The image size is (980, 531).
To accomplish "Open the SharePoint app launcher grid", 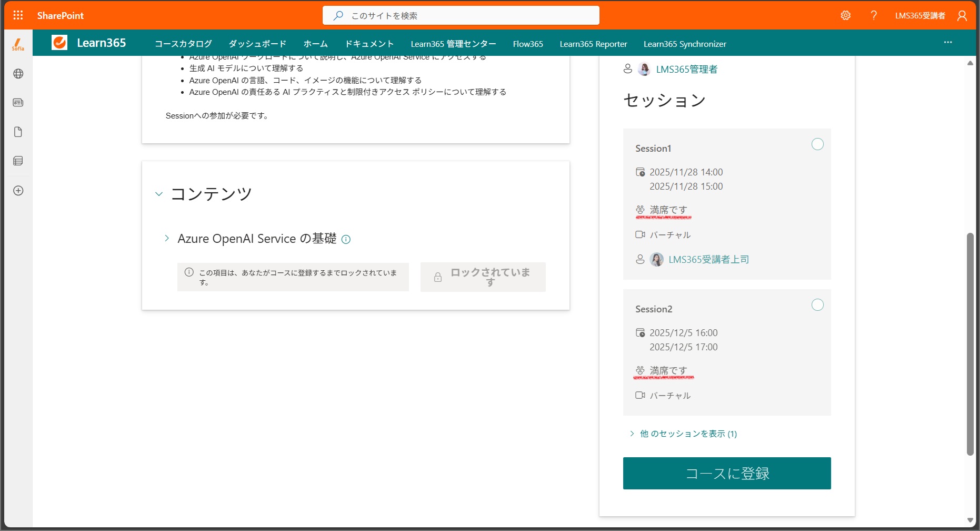I will click(x=18, y=15).
